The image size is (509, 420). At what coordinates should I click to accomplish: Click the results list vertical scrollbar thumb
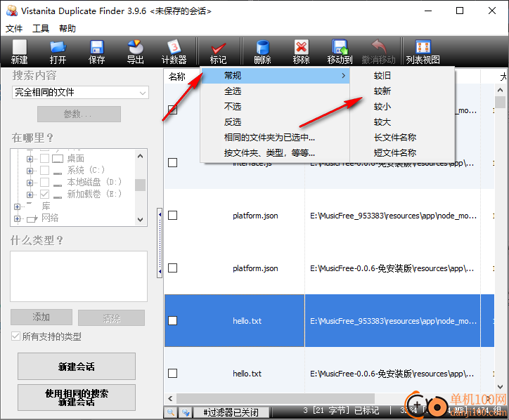(x=500, y=102)
